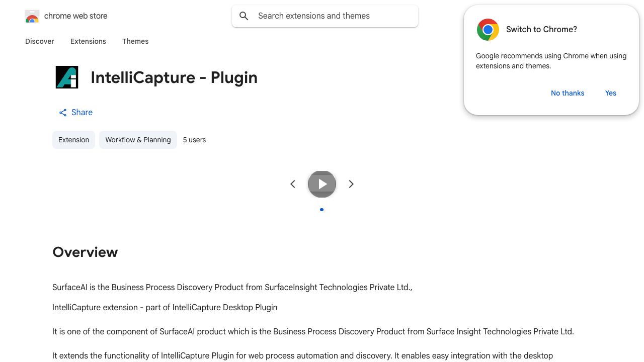Decline with the No thanks button
This screenshot has width=644, height=362.
click(568, 93)
